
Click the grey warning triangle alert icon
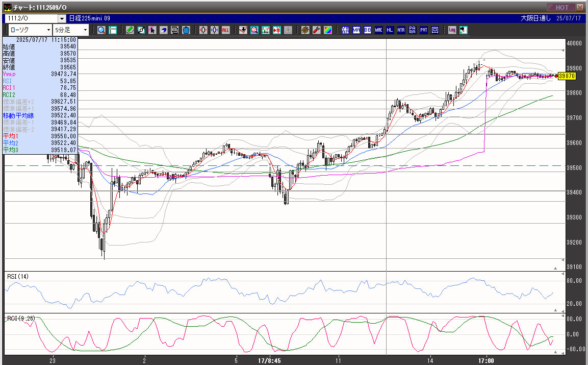pyautogui.click(x=288, y=30)
